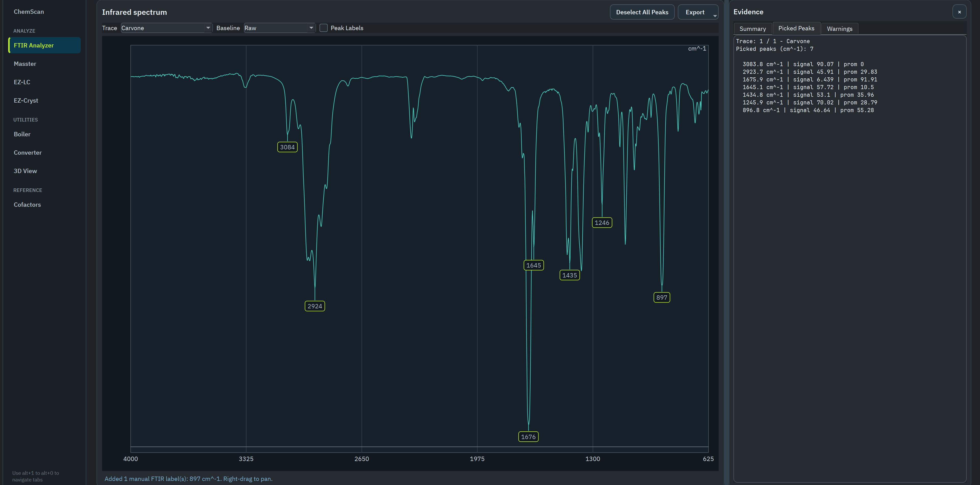Switch to the Warnings tab
980x485 pixels.
tap(840, 29)
